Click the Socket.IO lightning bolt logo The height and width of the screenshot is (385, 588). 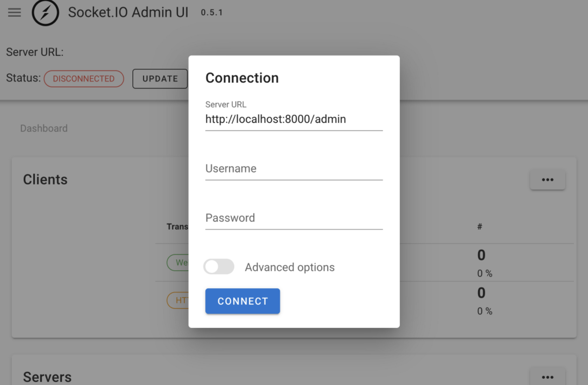coord(46,13)
